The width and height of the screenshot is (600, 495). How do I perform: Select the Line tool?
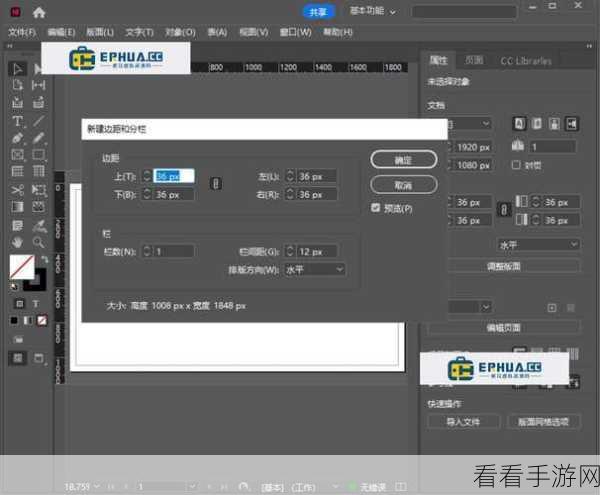click(x=38, y=121)
